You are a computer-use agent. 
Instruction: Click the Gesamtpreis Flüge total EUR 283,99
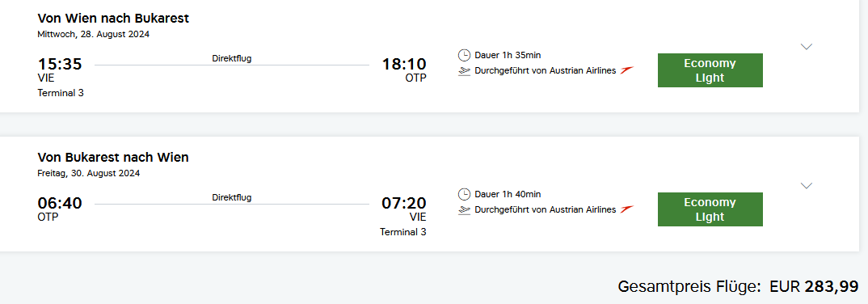(739, 286)
